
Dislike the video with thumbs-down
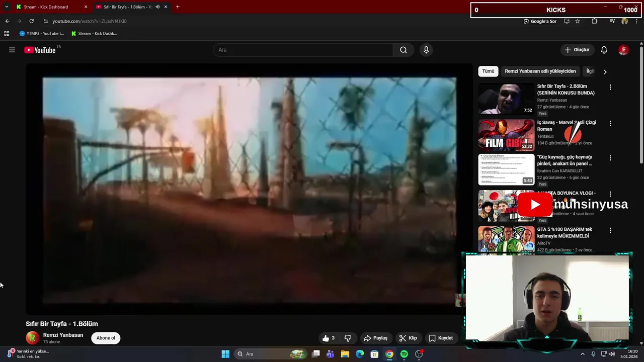[348, 338]
